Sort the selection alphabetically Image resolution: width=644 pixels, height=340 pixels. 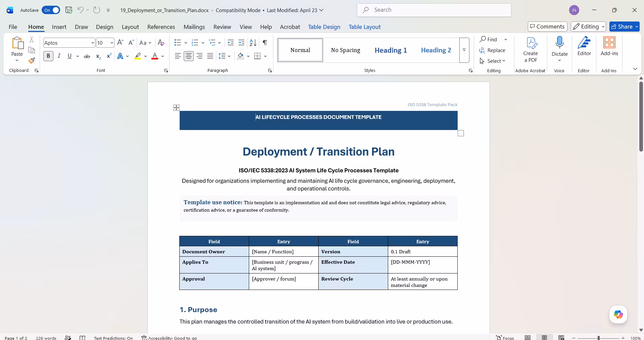(x=253, y=43)
